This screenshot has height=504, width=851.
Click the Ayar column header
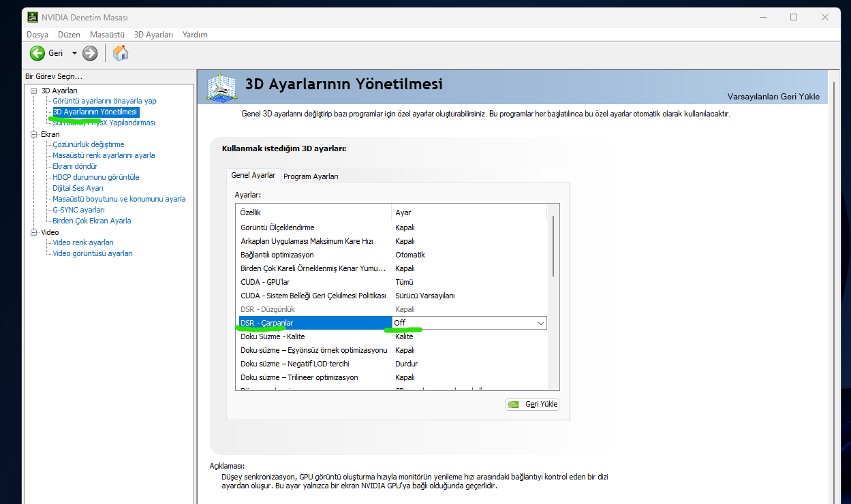coord(469,212)
